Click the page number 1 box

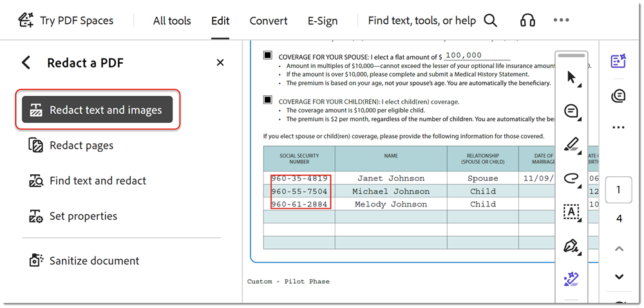click(618, 190)
